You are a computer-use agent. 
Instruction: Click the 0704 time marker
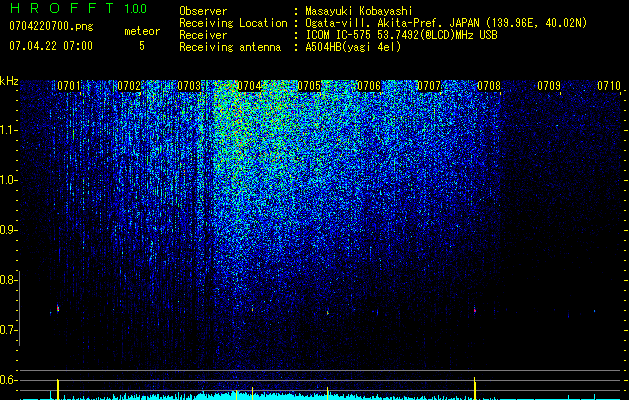[249, 86]
